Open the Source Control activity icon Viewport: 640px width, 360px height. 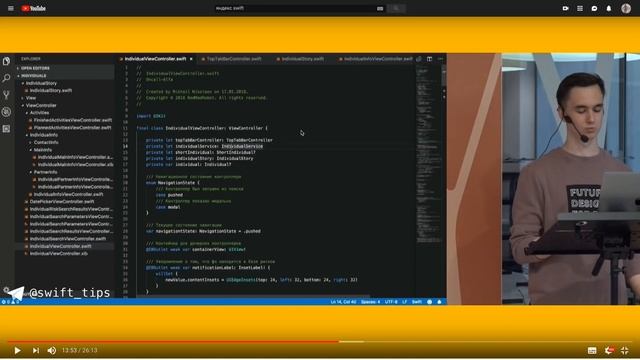[6, 95]
